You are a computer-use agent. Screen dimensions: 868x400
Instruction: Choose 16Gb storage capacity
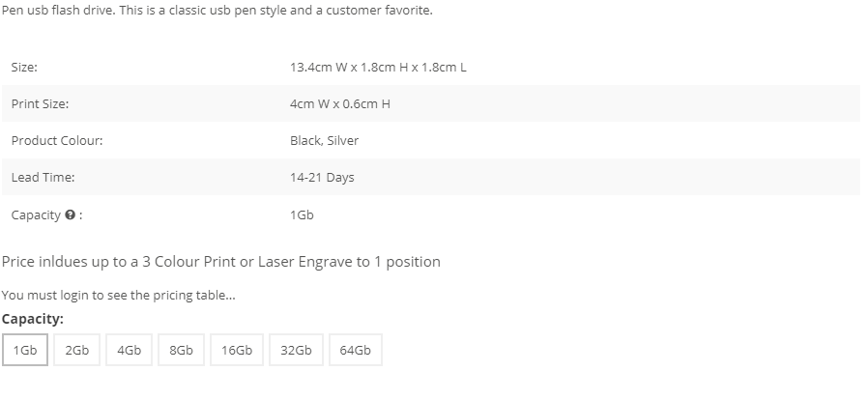click(237, 350)
